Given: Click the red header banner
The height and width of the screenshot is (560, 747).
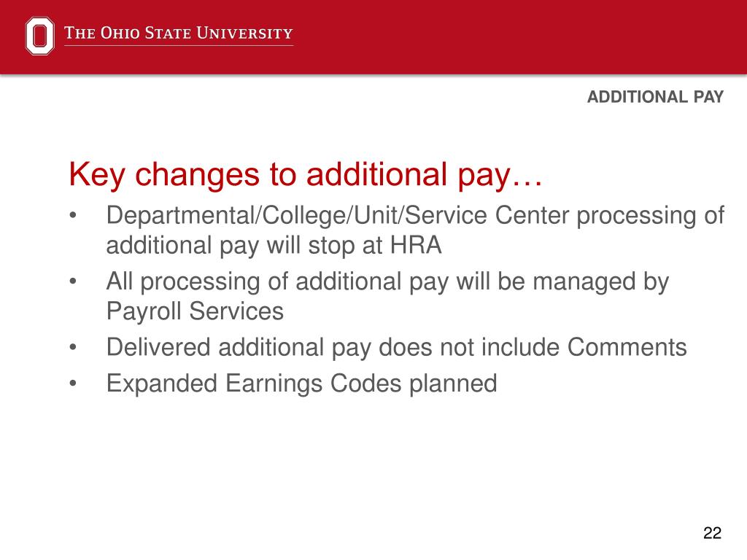Looking at the screenshot, I should 373,37.
